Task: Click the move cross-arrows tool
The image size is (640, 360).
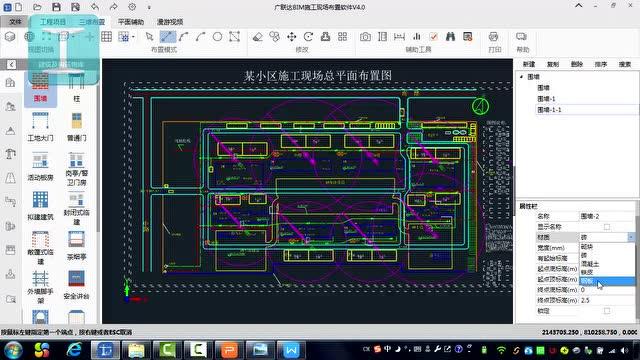Action: pos(291,37)
